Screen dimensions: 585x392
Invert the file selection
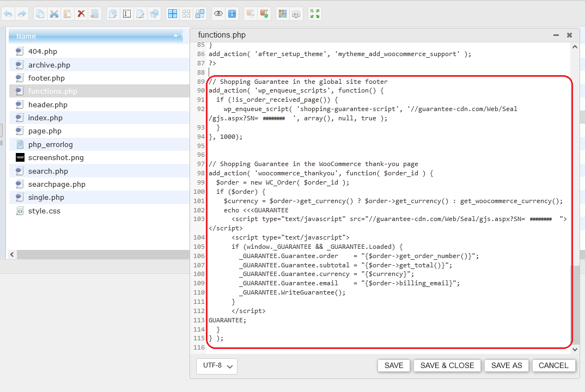coord(200,14)
